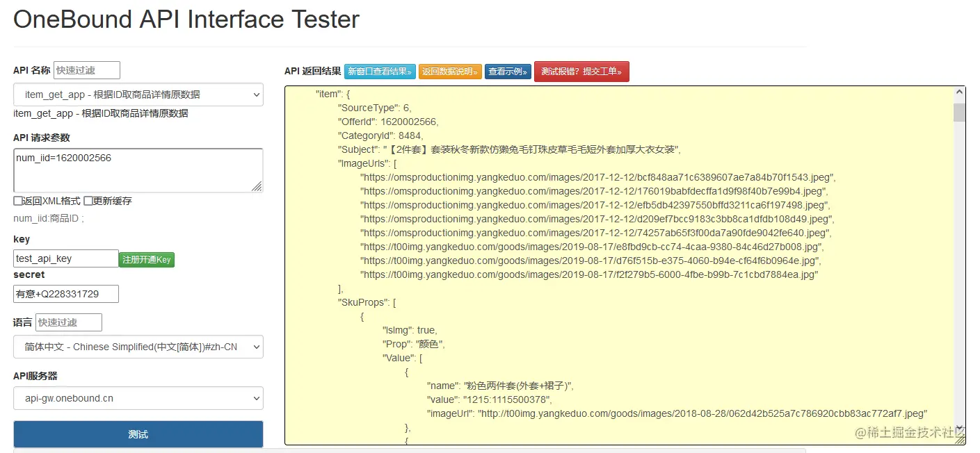Click the result panel scrollbar up arrow

tap(960, 92)
